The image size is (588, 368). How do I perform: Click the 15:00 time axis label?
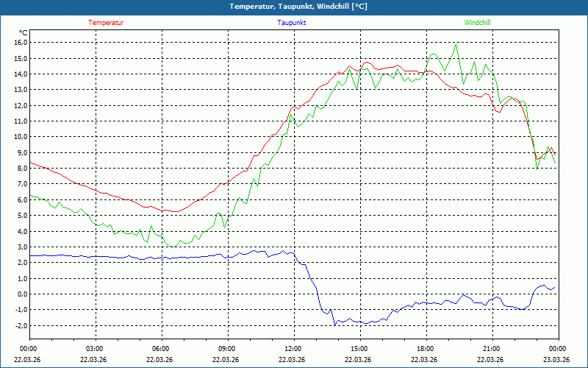(359, 349)
